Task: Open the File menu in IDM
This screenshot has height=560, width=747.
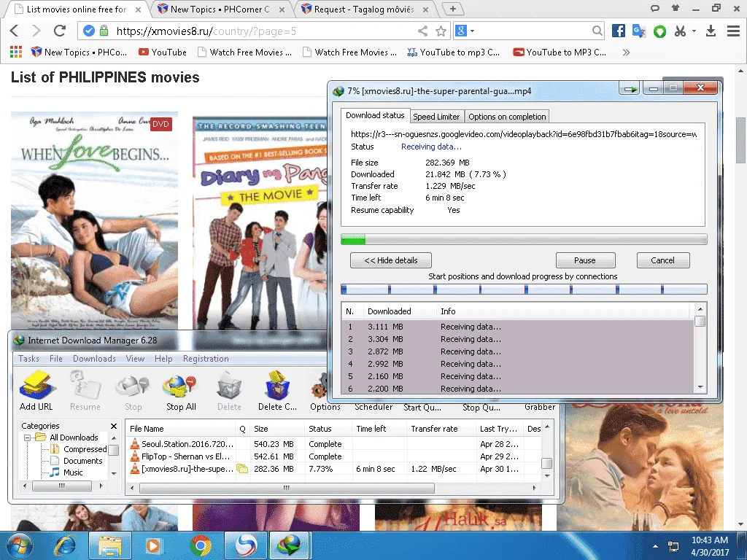Action: coord(55,359)
